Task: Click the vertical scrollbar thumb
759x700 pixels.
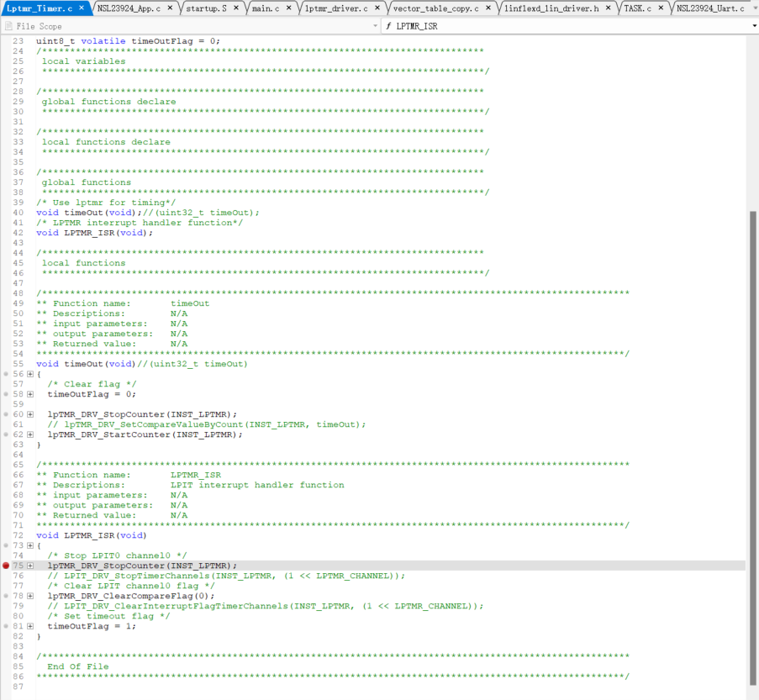Action: coord(753,420)
